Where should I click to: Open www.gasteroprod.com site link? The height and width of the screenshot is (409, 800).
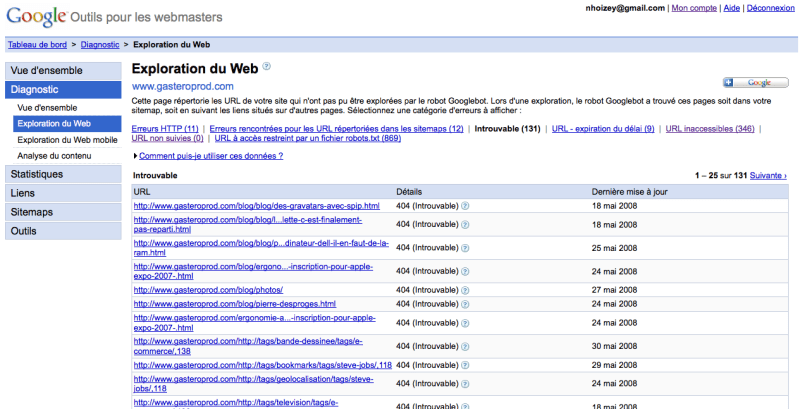click(x=183, y=86)
